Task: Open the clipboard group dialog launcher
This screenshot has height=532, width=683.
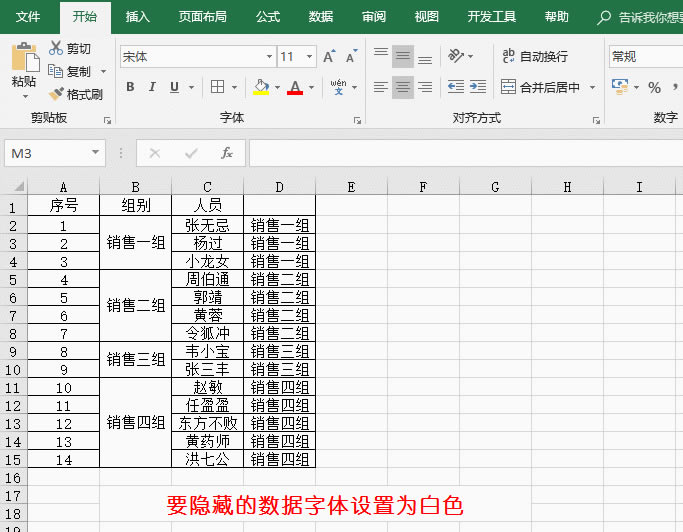Action: coord(107,121)
